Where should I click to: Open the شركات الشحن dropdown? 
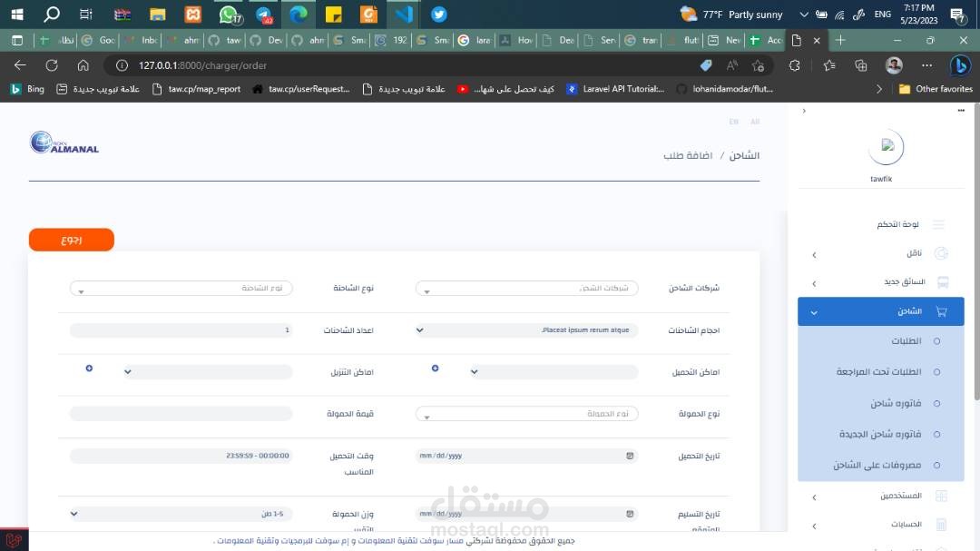pyautogui.click(x=526, y=289)
